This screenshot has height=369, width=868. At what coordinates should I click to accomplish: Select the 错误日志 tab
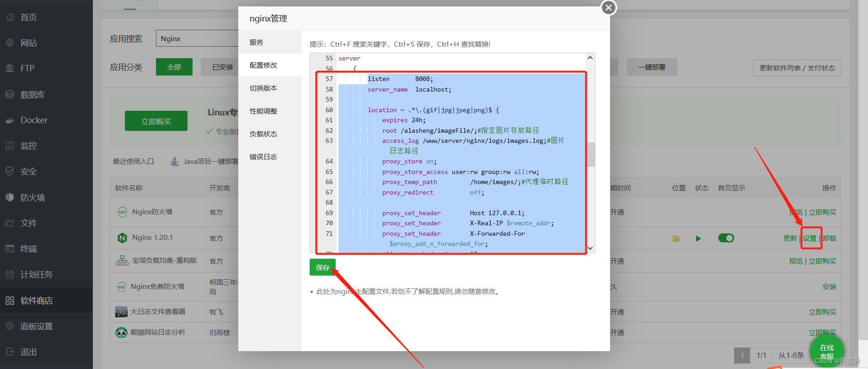tap(270, 157)
